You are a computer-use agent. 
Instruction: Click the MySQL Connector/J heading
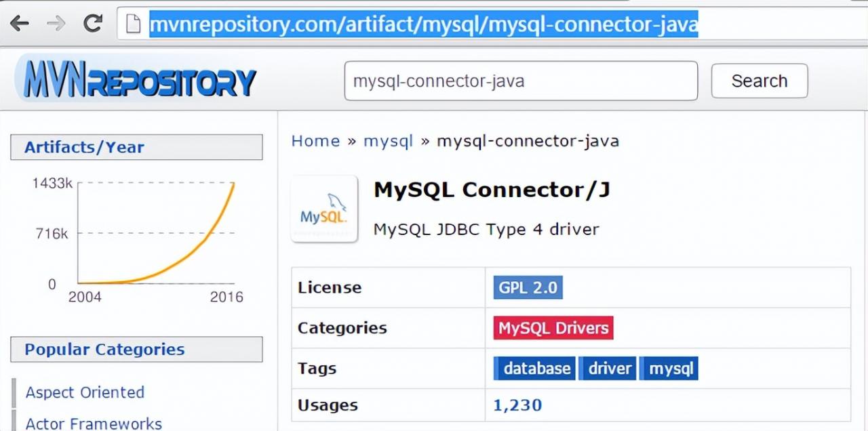pos(492,190)
